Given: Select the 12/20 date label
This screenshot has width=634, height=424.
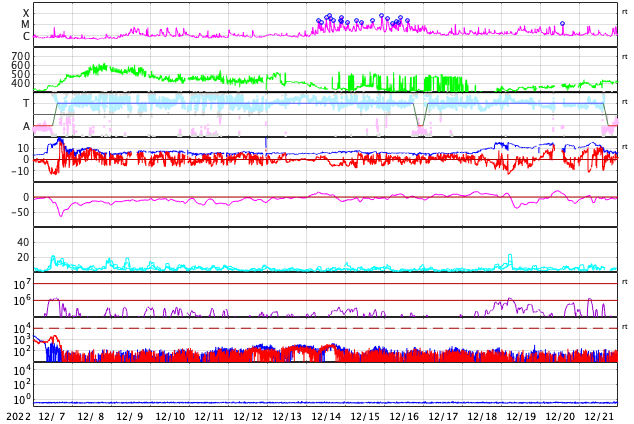Looking at the screenshot, I should coord(559,417).
